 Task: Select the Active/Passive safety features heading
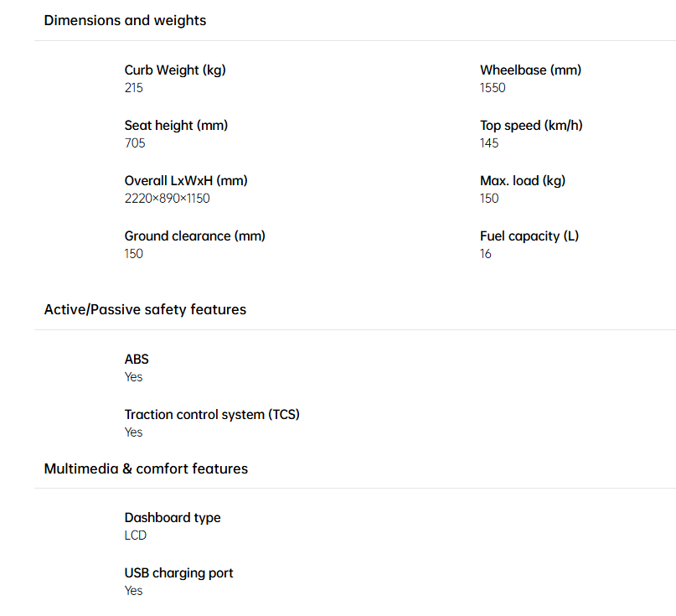click(145, 309)
